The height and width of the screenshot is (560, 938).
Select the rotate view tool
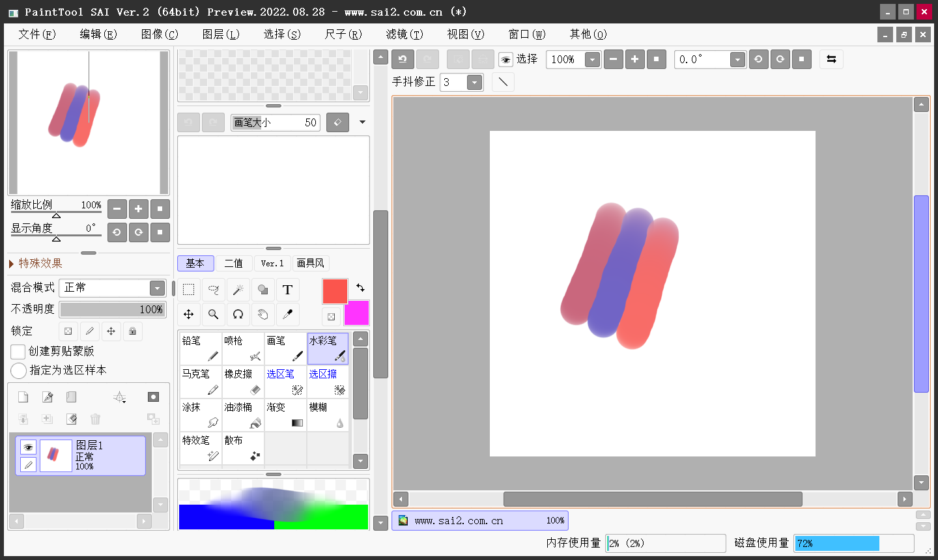(x=238, y=315)
